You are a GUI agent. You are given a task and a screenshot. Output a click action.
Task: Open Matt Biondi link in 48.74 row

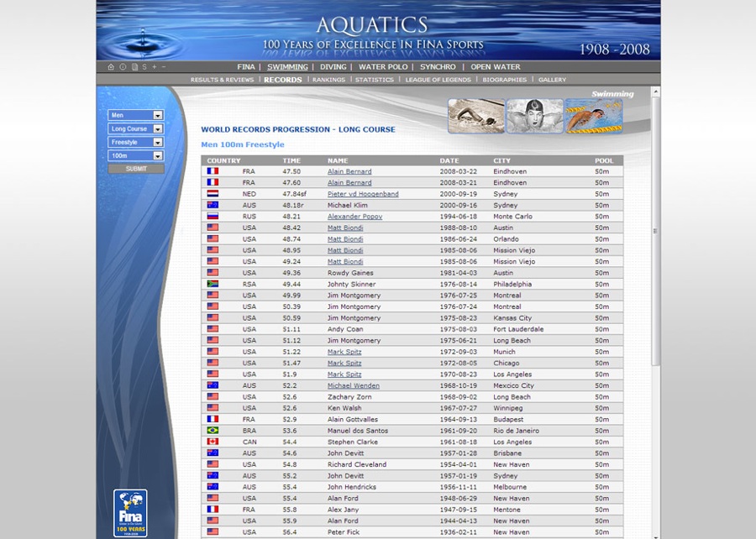pyautogui.click(x=345, y=239)
